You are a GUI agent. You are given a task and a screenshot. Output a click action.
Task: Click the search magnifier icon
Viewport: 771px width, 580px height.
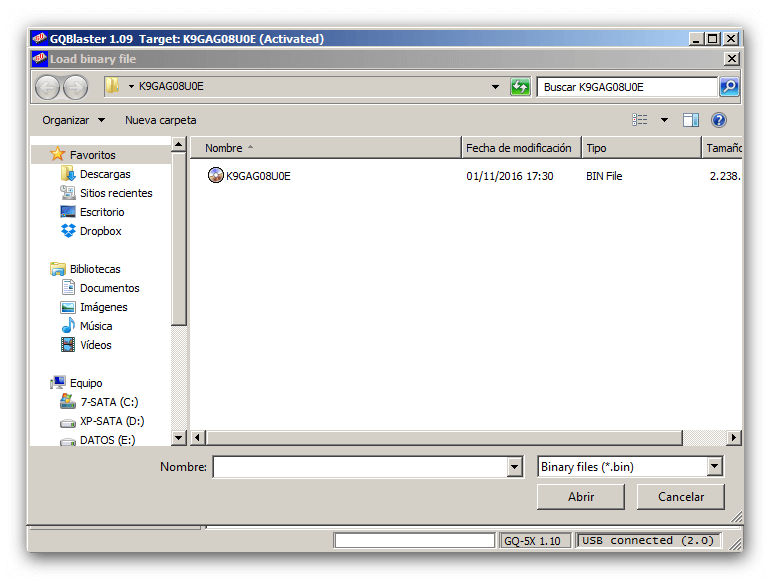pyautogui.click(x=730, y=87)
